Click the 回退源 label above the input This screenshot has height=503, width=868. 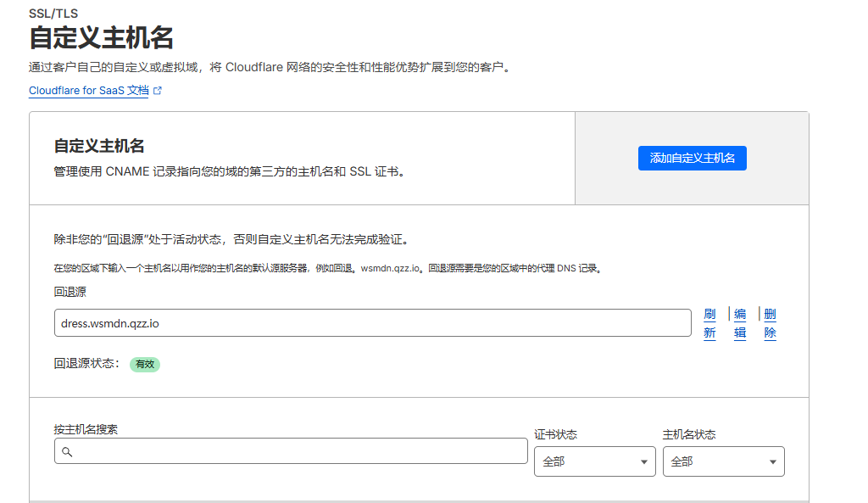tap(70, 292)
